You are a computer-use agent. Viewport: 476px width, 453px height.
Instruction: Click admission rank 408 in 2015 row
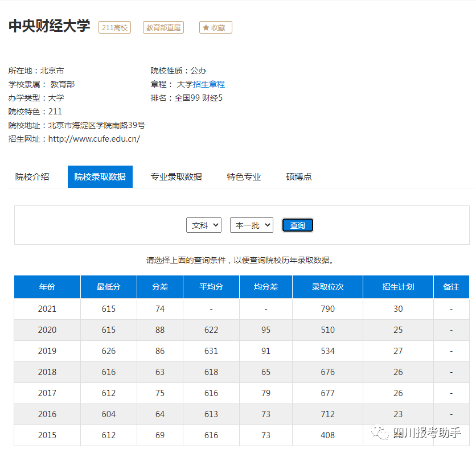click(x=327, y=435)
